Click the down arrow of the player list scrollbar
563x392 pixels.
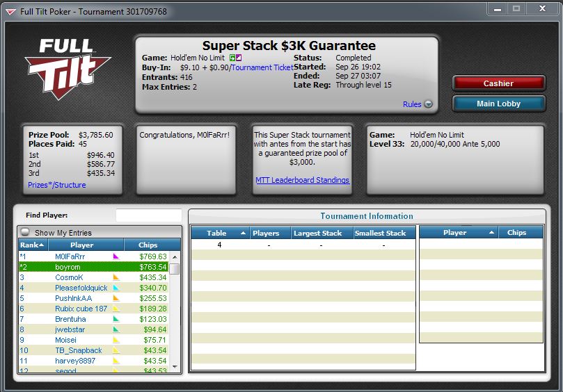[175, 367]
